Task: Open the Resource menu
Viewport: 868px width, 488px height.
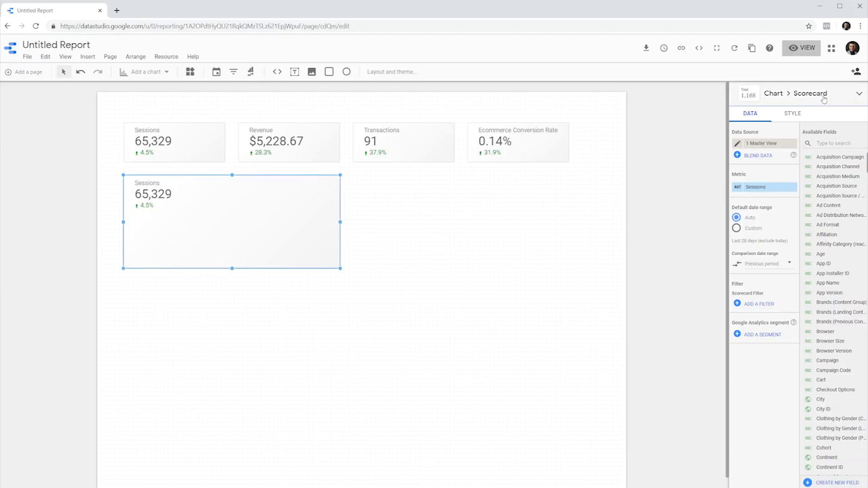Action: 166,56
